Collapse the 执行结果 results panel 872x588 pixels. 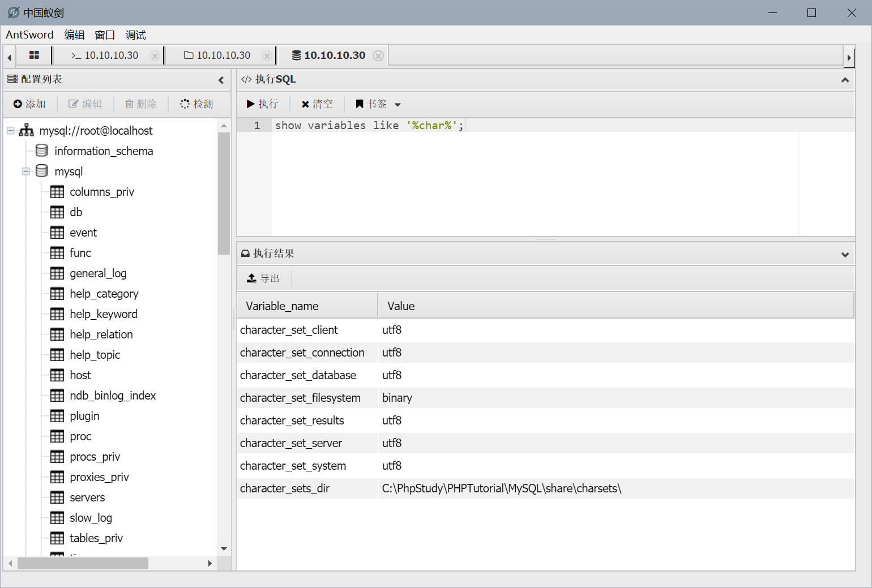[x=845, y=254]
